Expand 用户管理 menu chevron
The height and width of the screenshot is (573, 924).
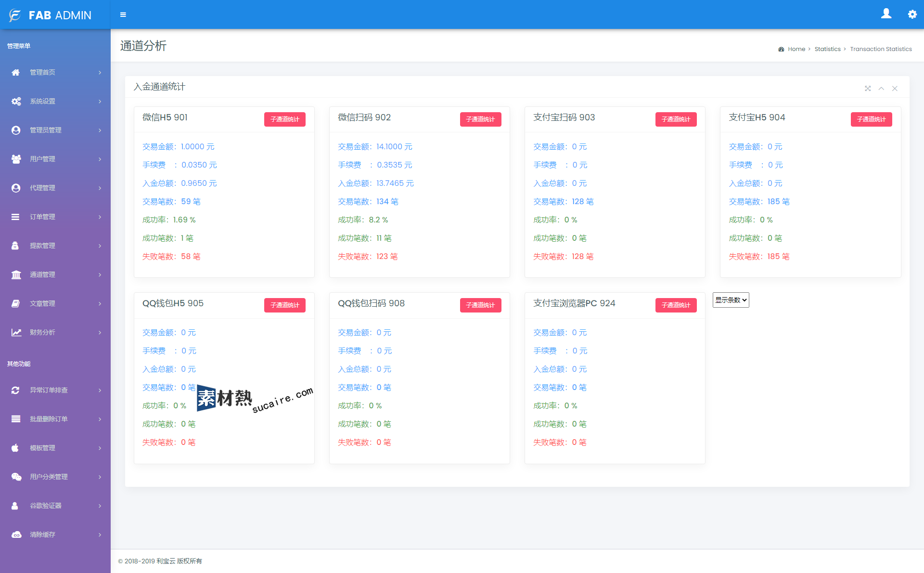(100, 159)
